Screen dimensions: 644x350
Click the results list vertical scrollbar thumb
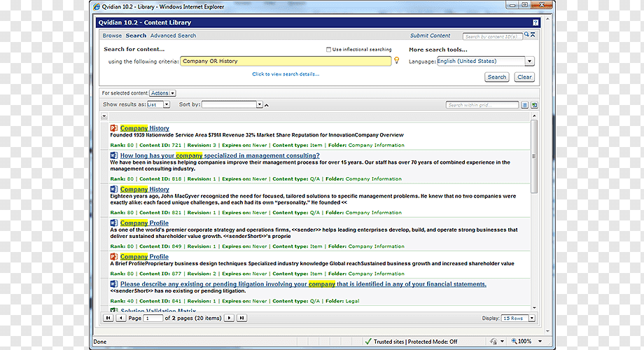tap(534, 156)
